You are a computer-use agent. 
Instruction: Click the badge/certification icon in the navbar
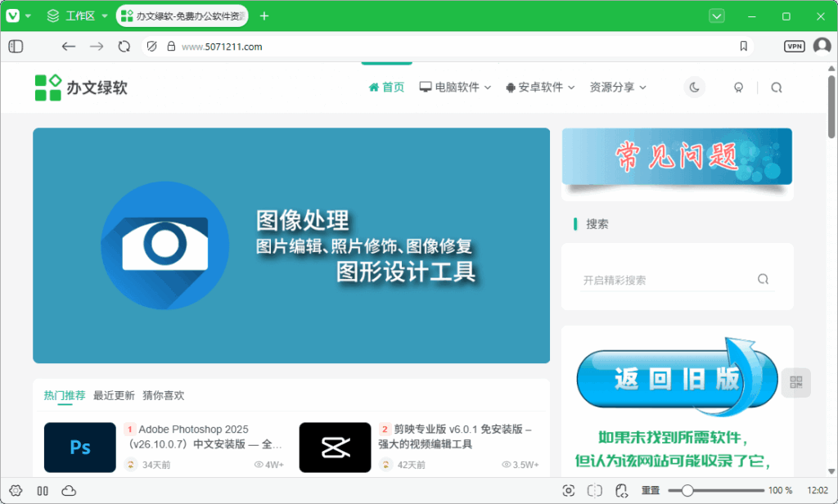tap(738, 88)
